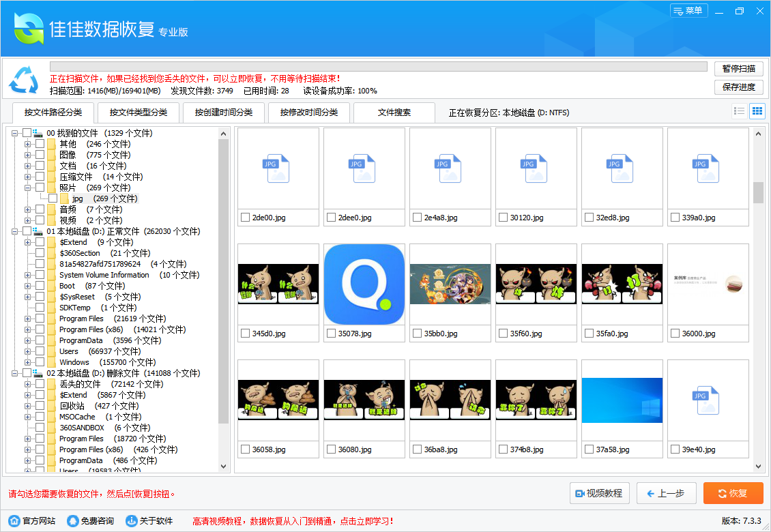Screen dimensions: 771x532
Task: Switch to the 文件搜索 tab
Action: pos(394,113)
